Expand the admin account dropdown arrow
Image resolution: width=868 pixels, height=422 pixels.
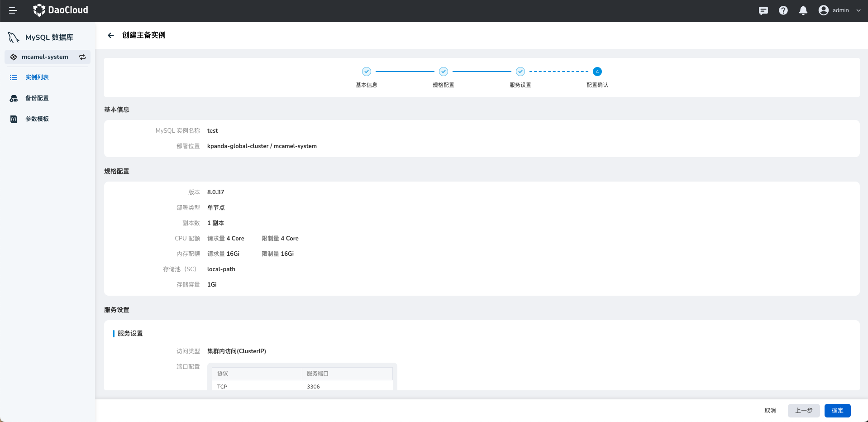pos(858,10)
